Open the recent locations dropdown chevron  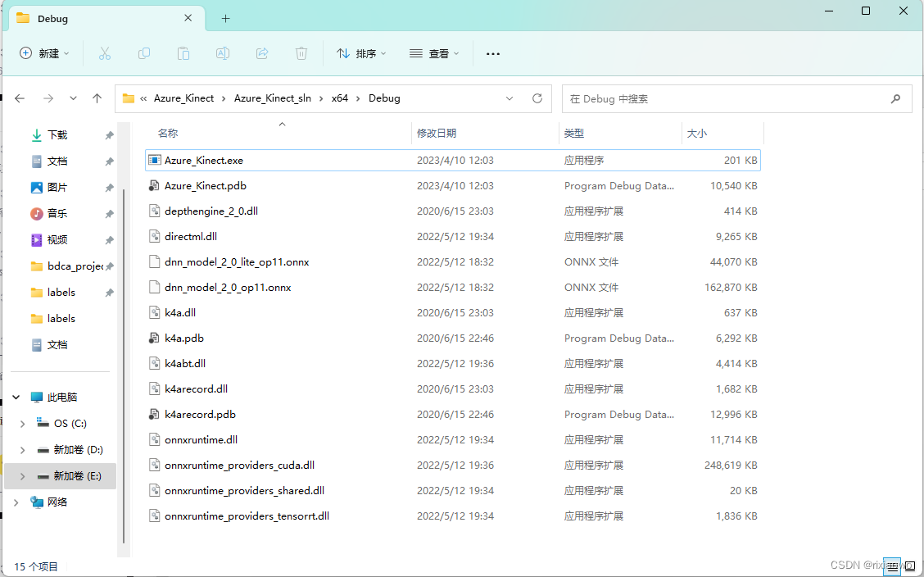click(73, 98)
